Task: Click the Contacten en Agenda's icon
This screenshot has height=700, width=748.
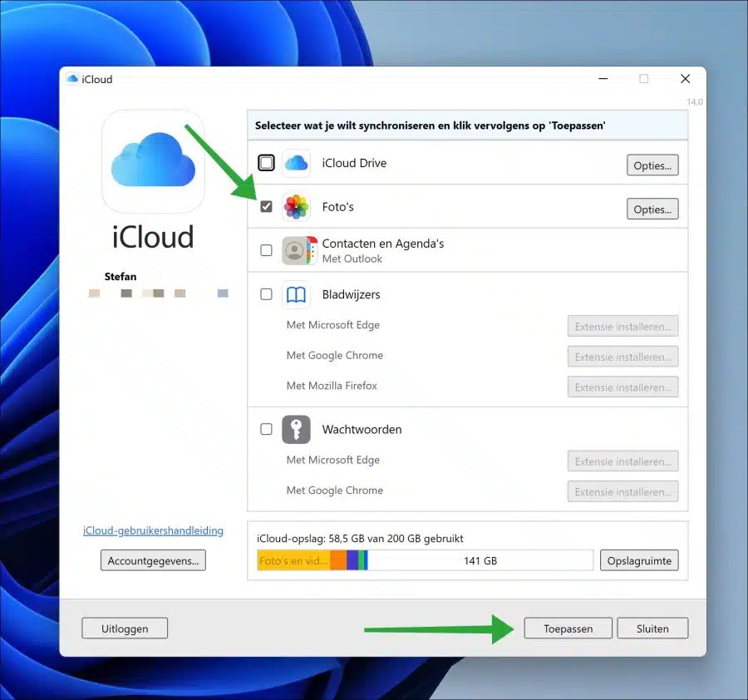Action: [299, 250]
